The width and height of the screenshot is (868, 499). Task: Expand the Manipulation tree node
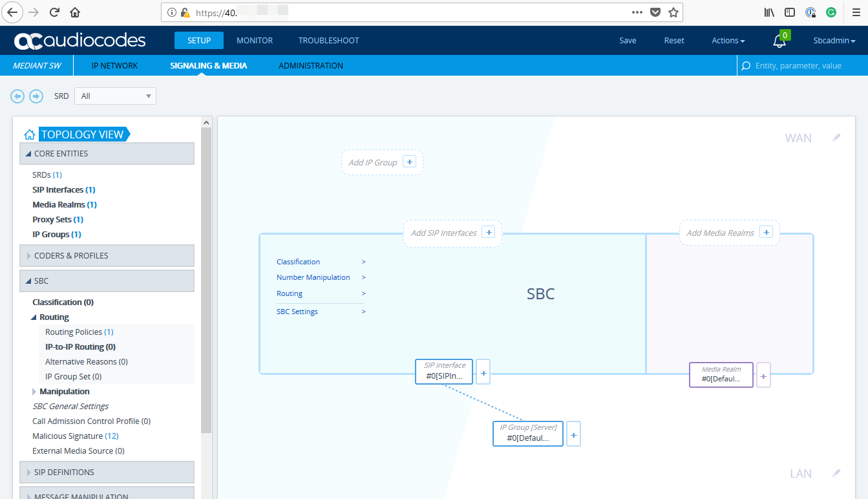pos(34,392)
